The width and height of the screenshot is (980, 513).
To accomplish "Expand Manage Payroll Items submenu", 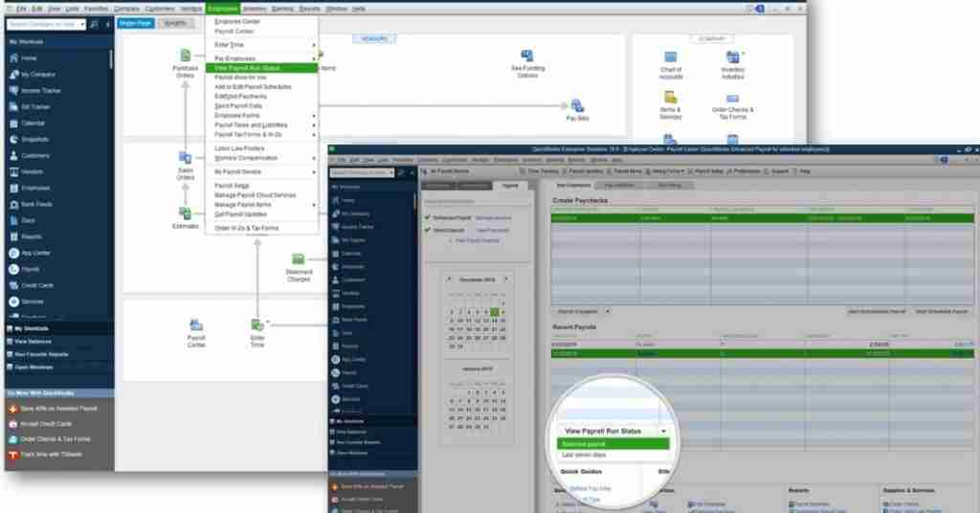I will pyautogui.click(x=261, y=205).
